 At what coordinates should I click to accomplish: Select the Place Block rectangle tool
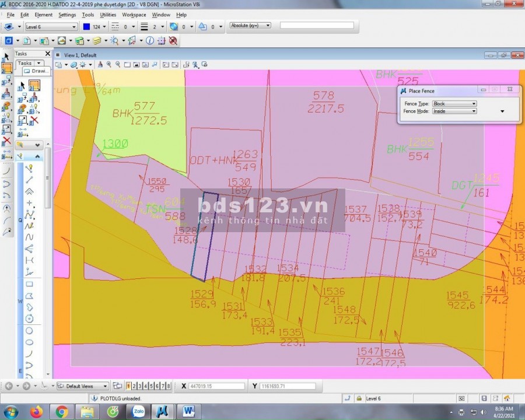(x=30, y=284)
